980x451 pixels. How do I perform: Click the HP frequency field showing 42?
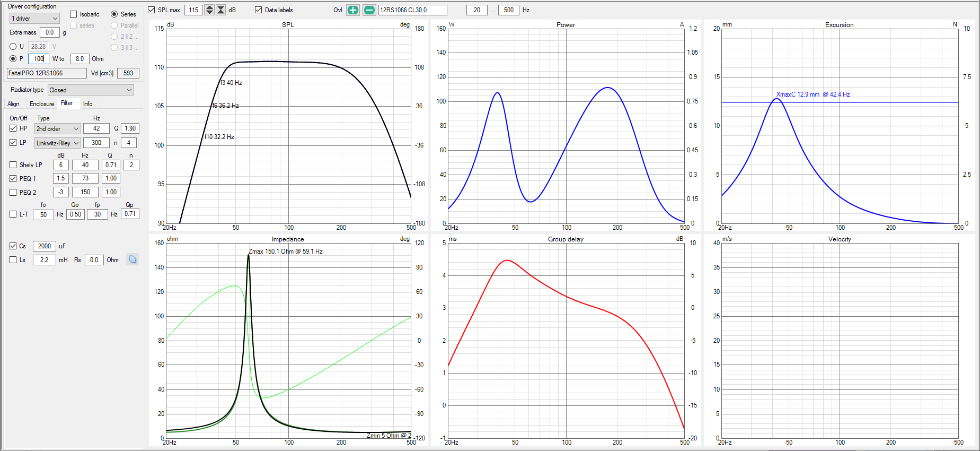[96, 128]
